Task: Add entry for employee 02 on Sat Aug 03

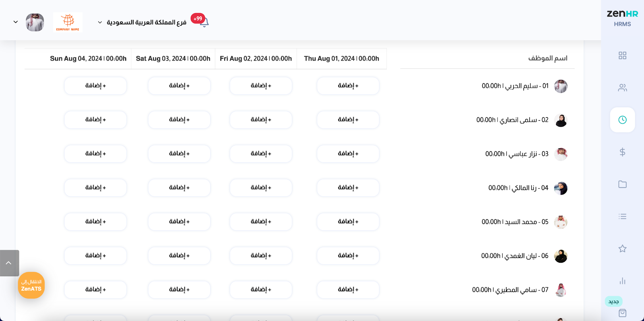Action: click(x=179, y=119)
